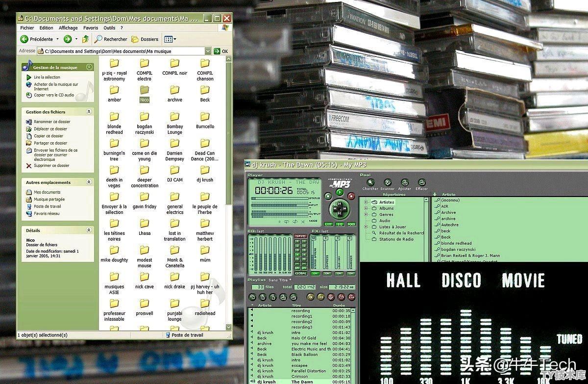Open the Fichier menu
This screenshot has width=588, height=384.
point(27,28)
